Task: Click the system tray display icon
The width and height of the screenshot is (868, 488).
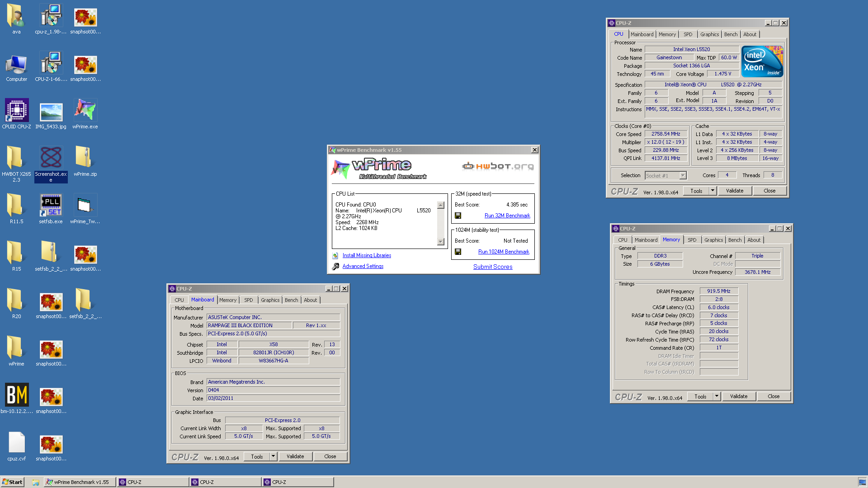Action: pos(862,482)
